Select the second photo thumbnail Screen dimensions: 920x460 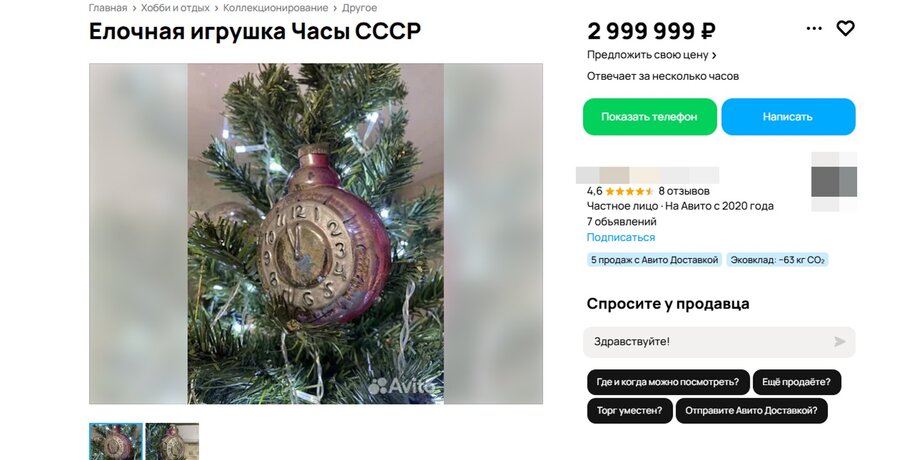tap(172, 441)
